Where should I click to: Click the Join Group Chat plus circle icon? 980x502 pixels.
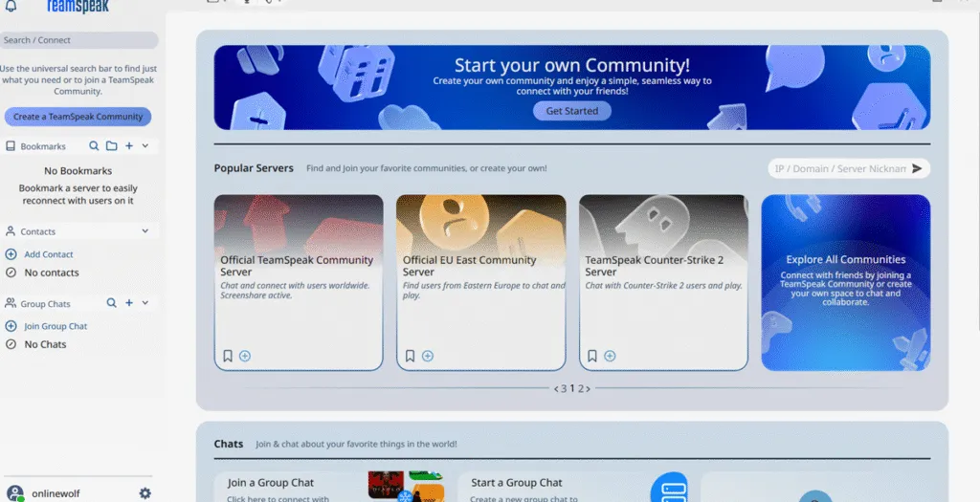click(11, 326)
